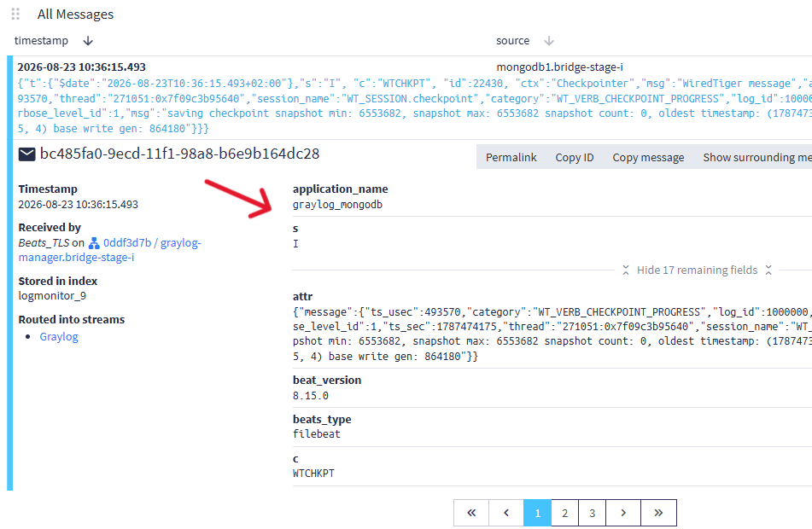Sort by timestamp using the arrow icon
The width and height of the screenshot is (812, 529).
[88, 41]
